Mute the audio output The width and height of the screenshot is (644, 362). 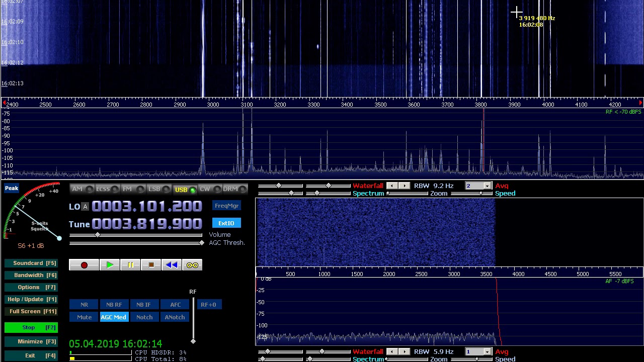(84, 317)
